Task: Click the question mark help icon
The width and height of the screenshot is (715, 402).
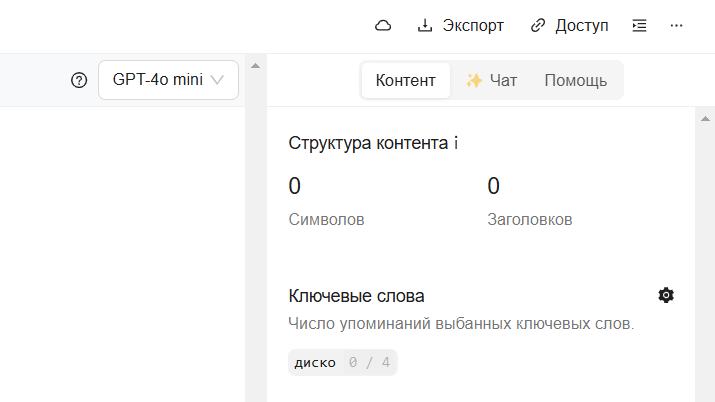Action: (79, 80)
